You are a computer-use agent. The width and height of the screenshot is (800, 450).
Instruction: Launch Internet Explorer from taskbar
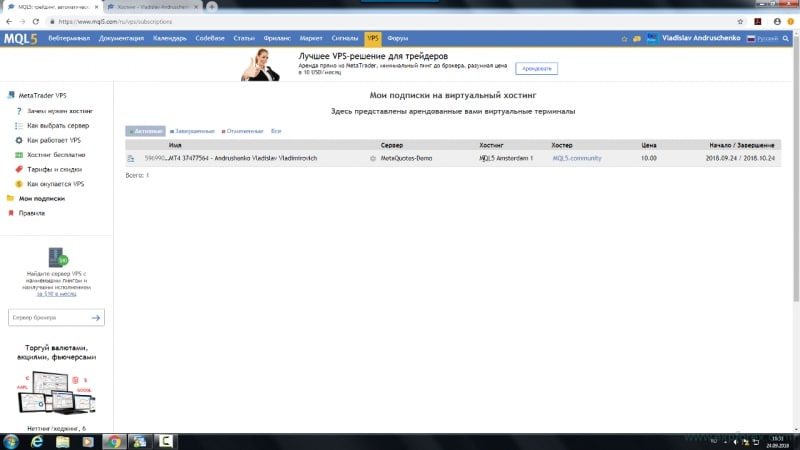point(37,441)
